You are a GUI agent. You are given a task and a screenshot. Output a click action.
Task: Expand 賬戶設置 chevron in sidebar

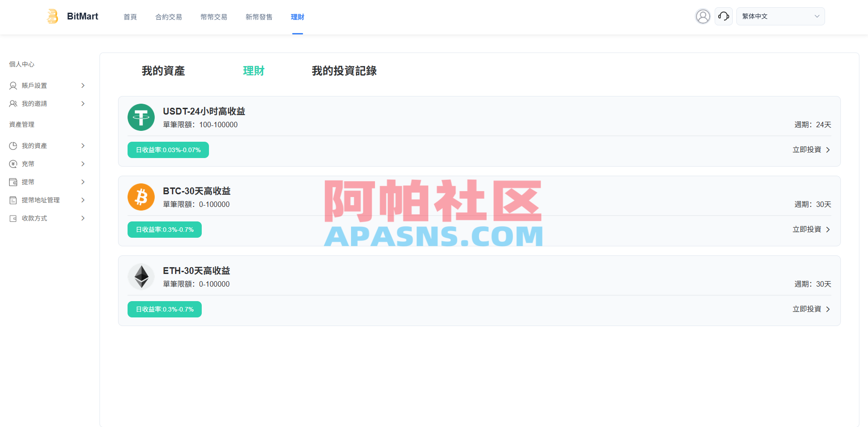click(x=83, y=86)
